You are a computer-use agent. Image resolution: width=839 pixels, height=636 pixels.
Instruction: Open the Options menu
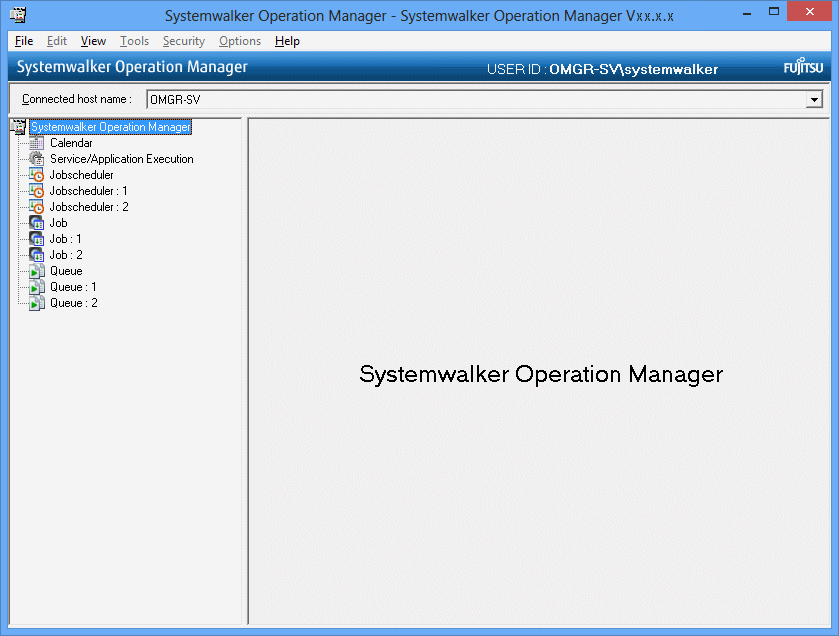(x=240, y=41)
